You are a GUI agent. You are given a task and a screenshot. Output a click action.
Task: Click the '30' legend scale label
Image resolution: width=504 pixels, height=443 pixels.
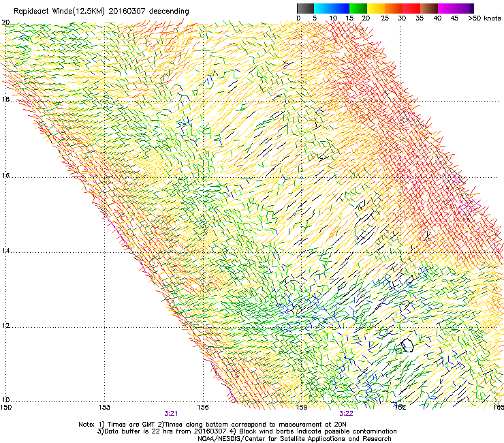coord(402,18)
